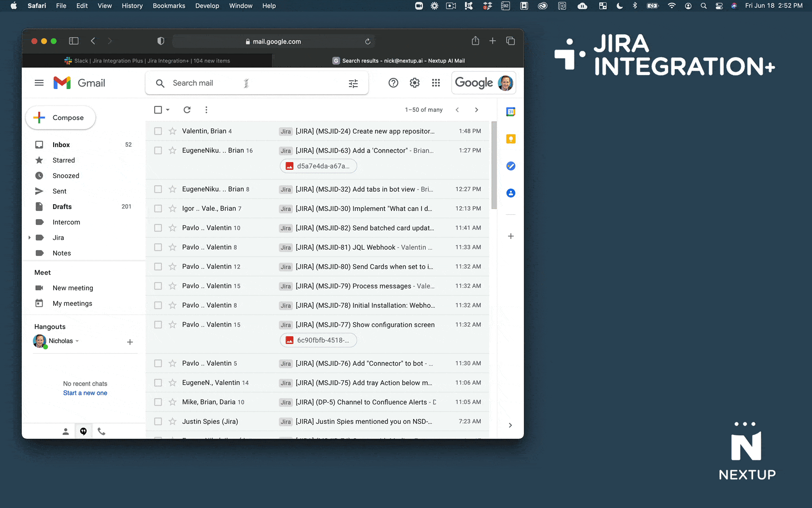Star the MSJID-82 batched card email

(173, 228)
